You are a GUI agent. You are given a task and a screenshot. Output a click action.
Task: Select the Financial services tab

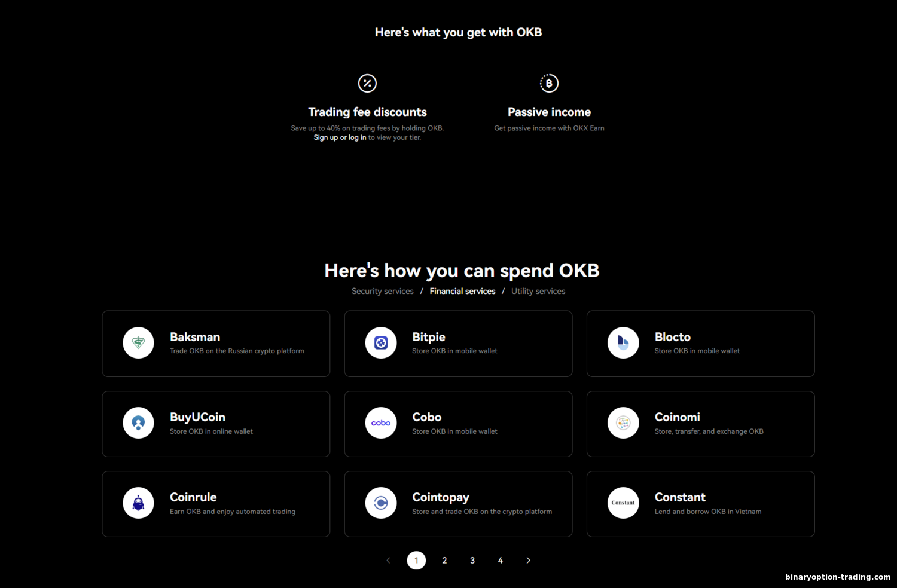click(462, 291)
